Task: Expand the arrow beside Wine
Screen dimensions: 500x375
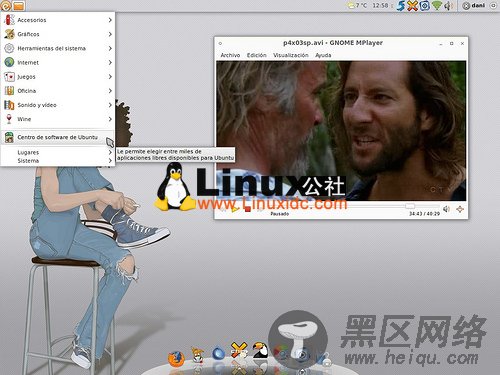Action: click(x=110, y=119)
